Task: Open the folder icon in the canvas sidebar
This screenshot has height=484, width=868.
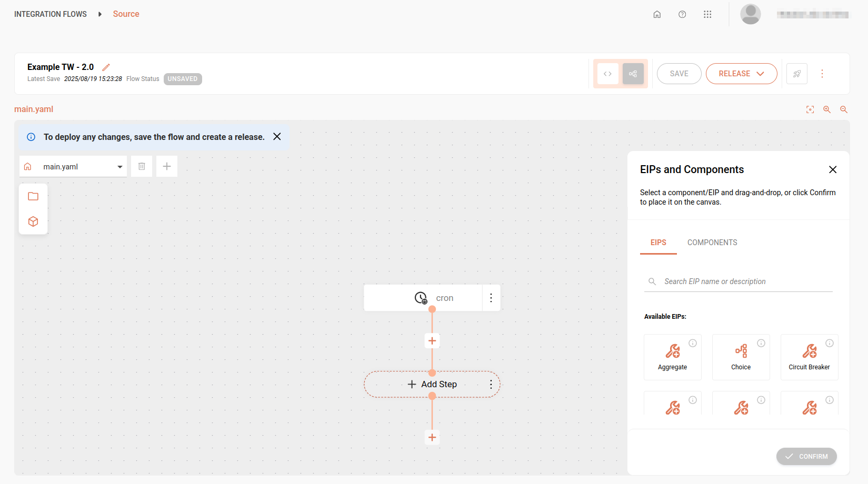Action: [x=33, y=196]
